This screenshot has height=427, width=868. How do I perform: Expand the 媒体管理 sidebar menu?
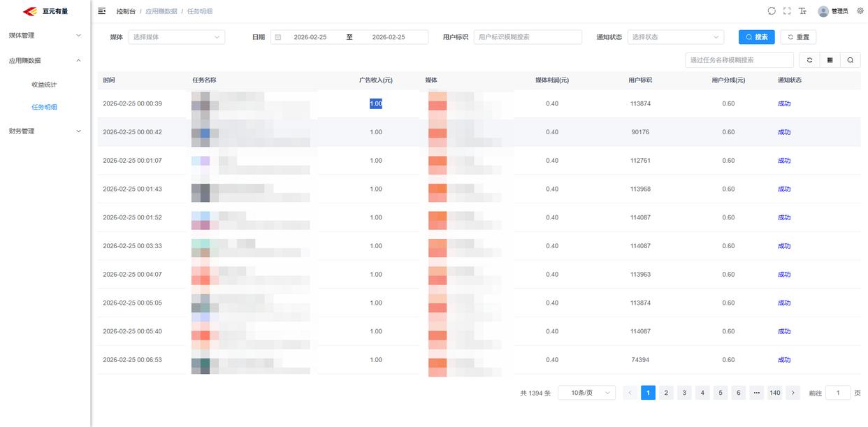coord(45,36)
